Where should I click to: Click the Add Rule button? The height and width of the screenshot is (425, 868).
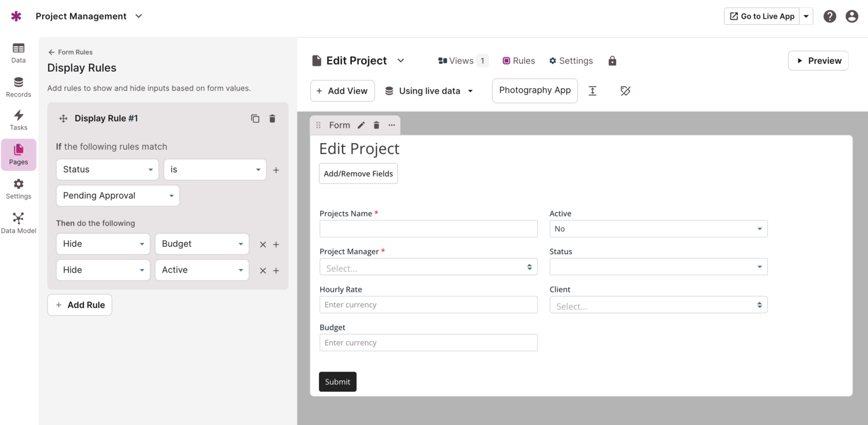(80, 305)
